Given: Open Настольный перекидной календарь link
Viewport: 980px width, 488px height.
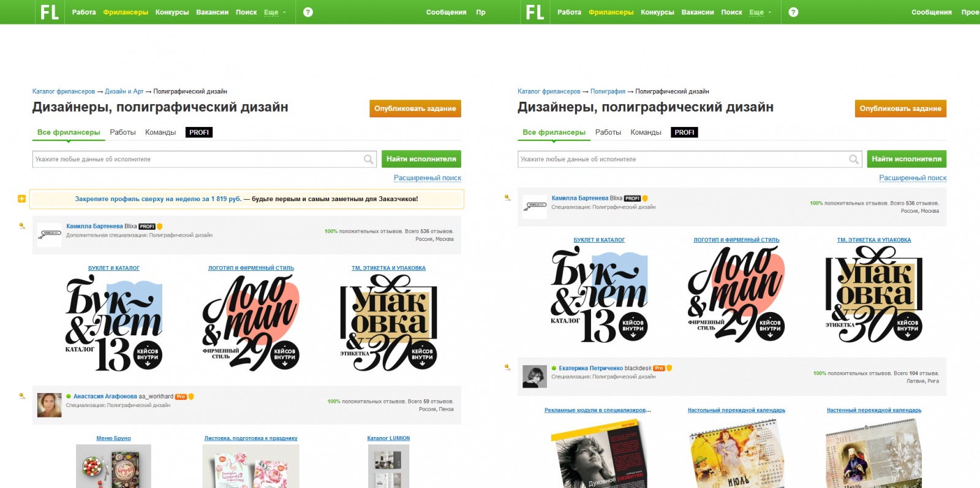Looking at the screenshot, I should (x=736, y=410).
